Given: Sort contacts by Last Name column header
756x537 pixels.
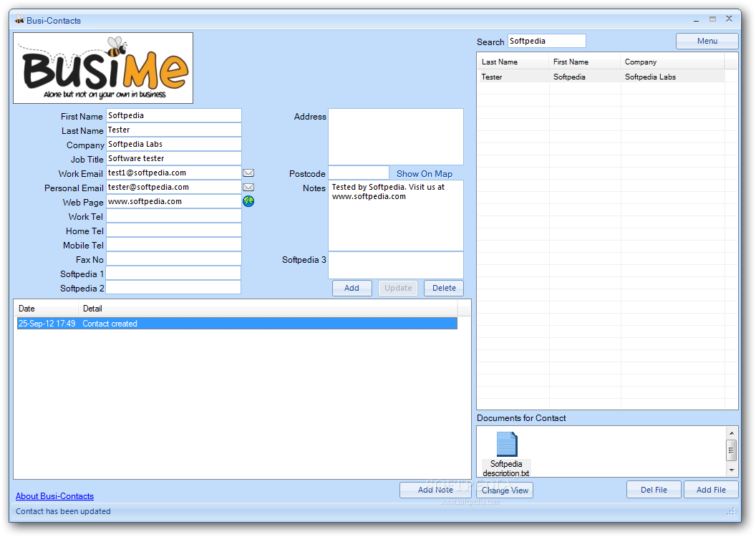Looking at the screenshot, I should coord(513,62).
